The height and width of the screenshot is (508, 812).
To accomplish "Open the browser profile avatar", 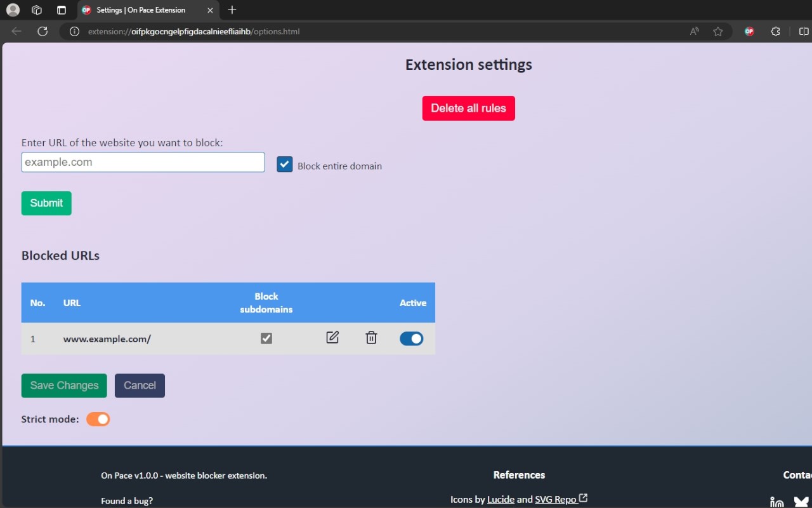I will 13,10.
